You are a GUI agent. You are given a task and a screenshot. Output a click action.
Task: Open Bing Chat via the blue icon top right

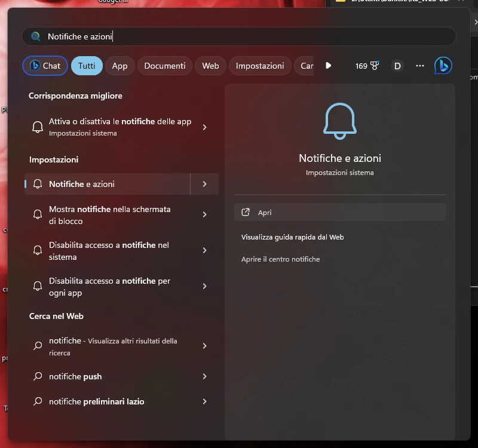tap(443, 66)
